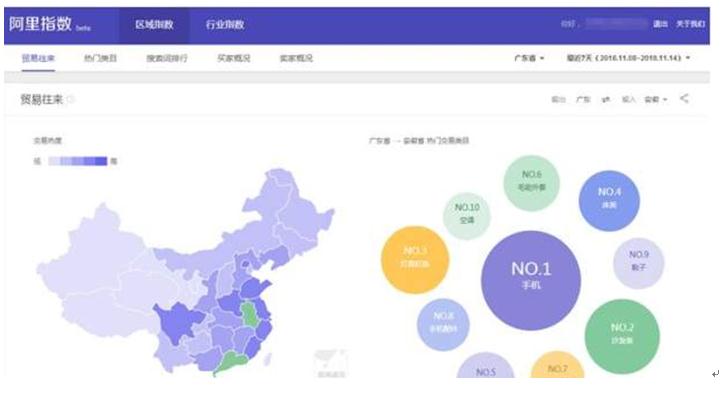Open the 广东省 province dropdown
This screenshot has height=394, width=723.
(x=529, y=58)
